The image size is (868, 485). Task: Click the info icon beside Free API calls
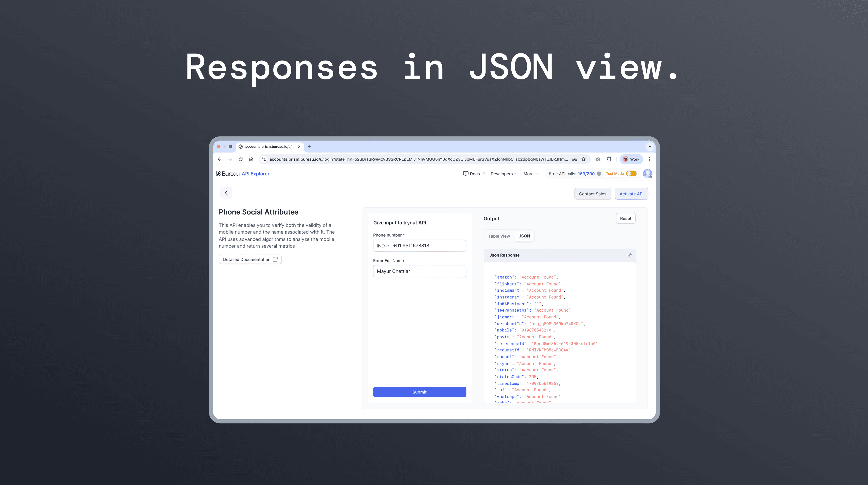[x=599, y=174]
